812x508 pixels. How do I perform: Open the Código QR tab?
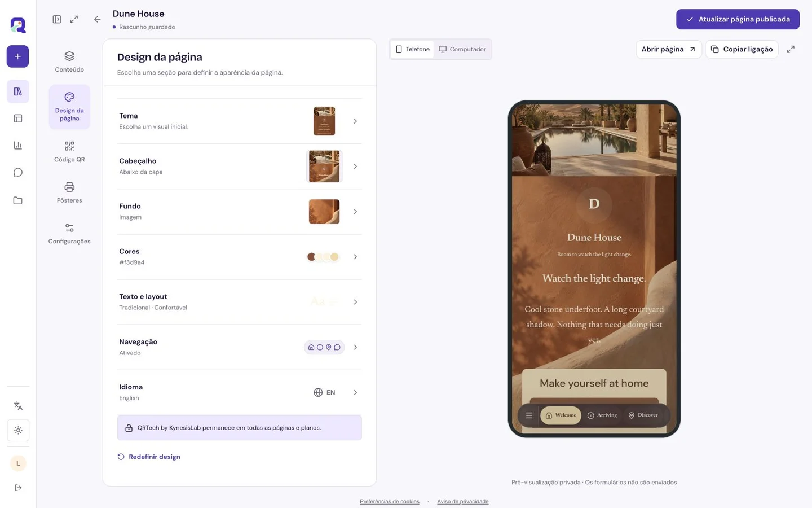[69, 152]
